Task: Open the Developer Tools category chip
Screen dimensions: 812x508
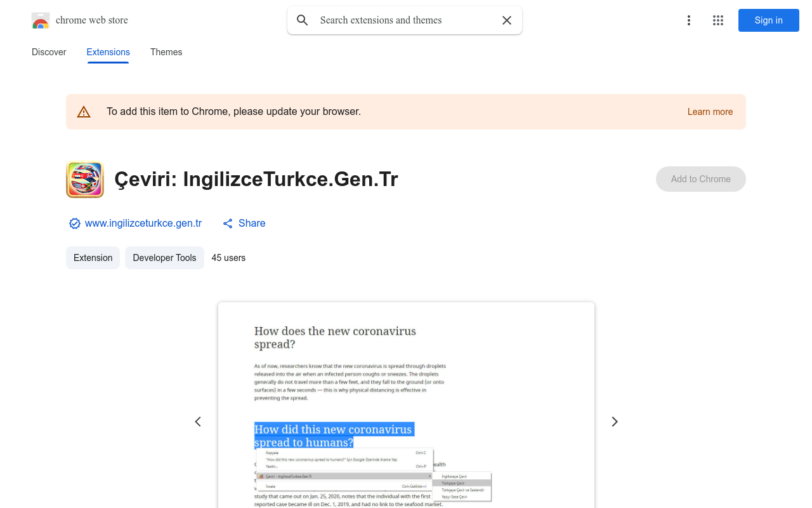Action: [164, 258]
